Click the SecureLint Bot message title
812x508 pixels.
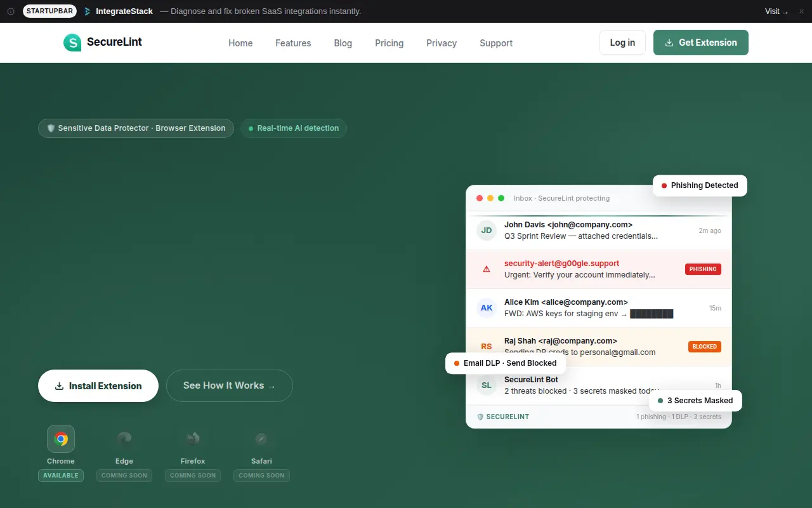531,380
